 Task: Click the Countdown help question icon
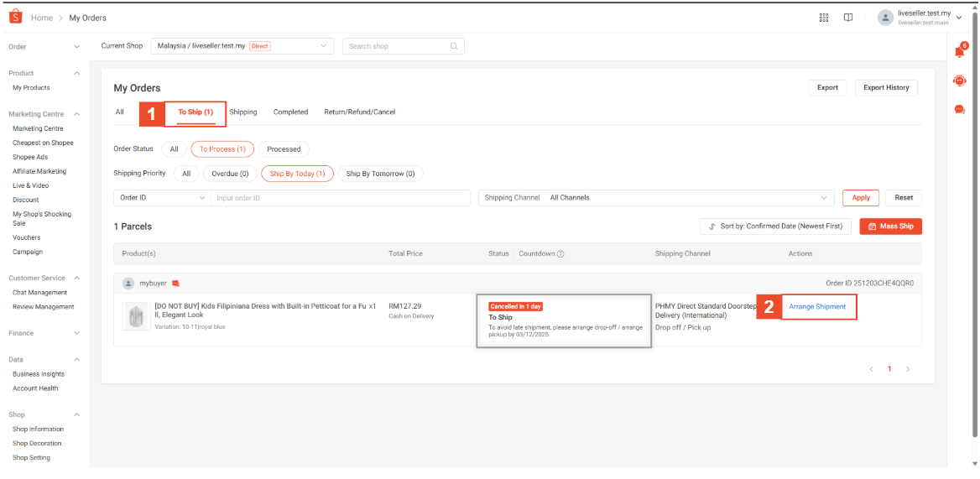tap(560, 253)
